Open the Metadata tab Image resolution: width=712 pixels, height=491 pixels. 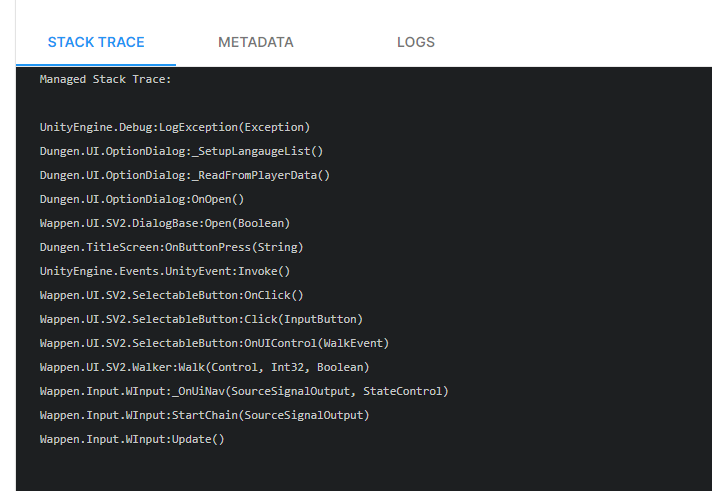pyautogui.click(x=256, y=42)
